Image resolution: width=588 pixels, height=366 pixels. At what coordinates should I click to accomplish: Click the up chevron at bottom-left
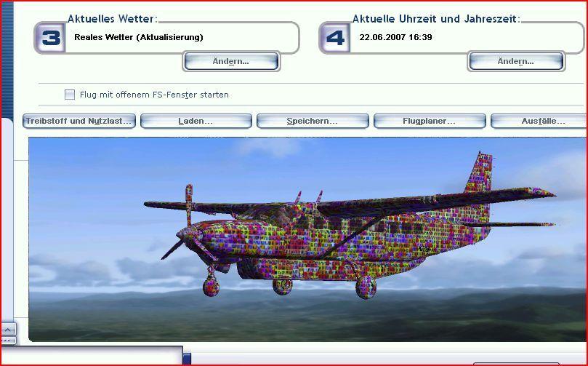(7, 330)
